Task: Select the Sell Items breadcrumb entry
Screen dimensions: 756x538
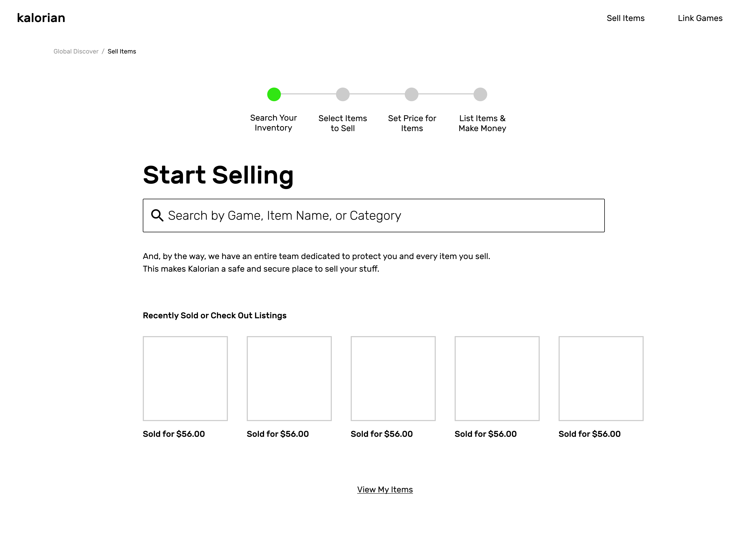Action: 121,51
